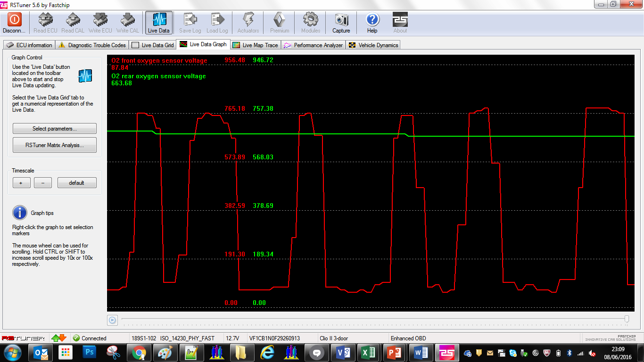Decrease timescale with minus button

tap(43, 183)
